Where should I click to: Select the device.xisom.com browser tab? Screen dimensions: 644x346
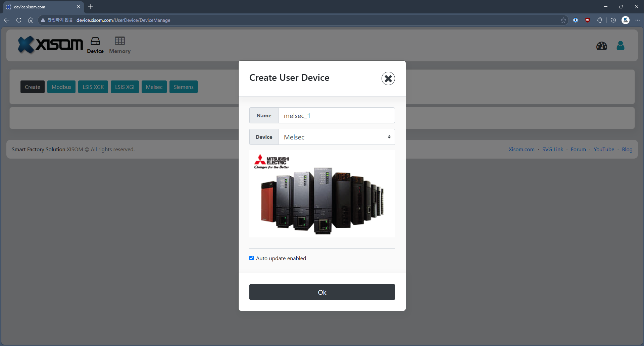tap(44, 7)
